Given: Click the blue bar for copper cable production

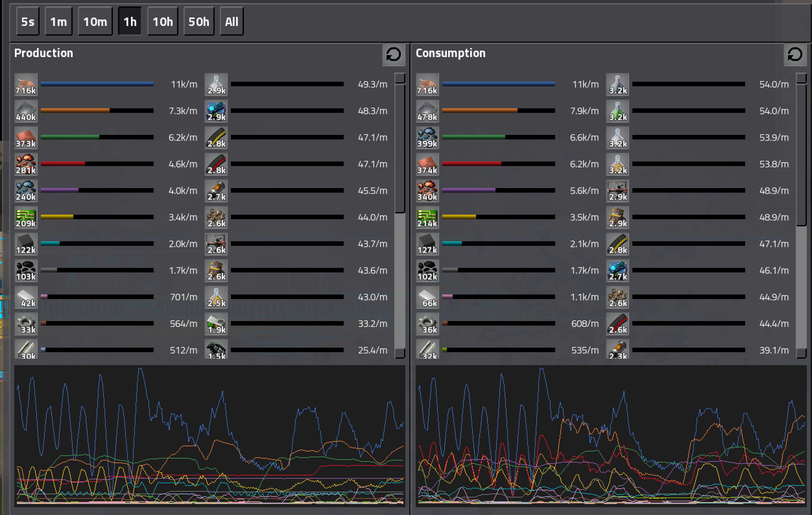Looking at the screenshot, I should click(97, 84).
